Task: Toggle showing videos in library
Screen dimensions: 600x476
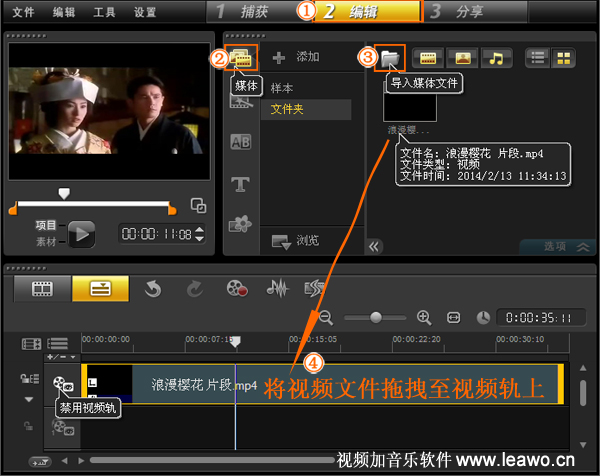Action: [428, 58]
